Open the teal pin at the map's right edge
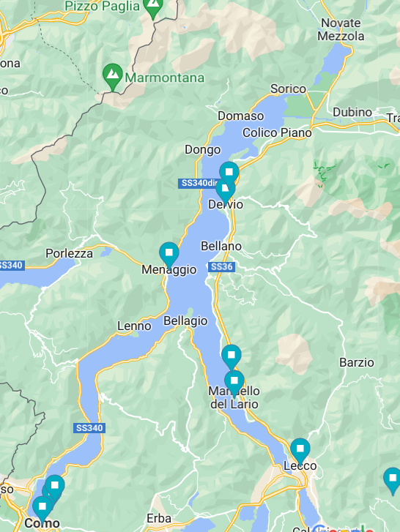Viewport: 400px width, 532px height. pyautogui.click(x=393, y=481)
